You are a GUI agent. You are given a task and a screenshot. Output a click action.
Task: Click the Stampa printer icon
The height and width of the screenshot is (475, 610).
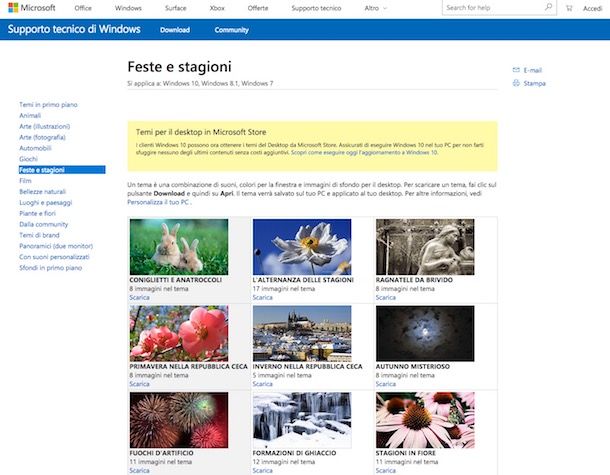click(516, 83)
